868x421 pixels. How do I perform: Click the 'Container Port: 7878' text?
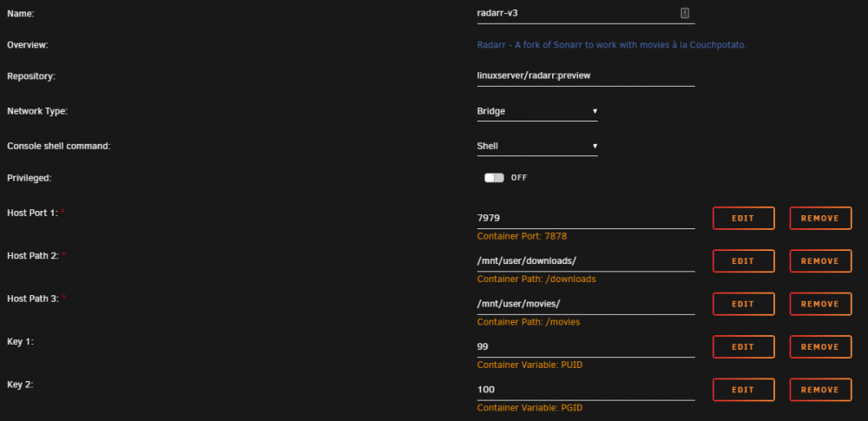pyautogui.click(x=522, y=236)
